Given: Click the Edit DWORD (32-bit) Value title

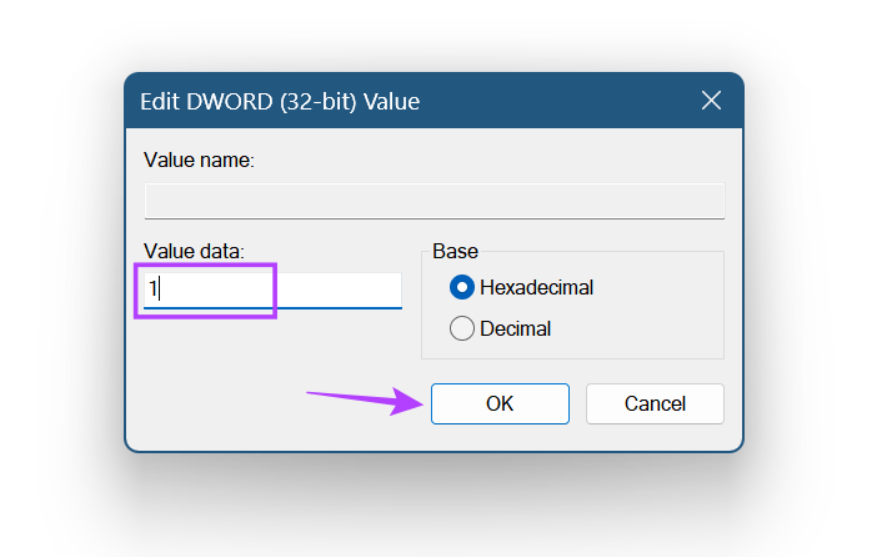Looking at the screenshot, I should 280,102.
